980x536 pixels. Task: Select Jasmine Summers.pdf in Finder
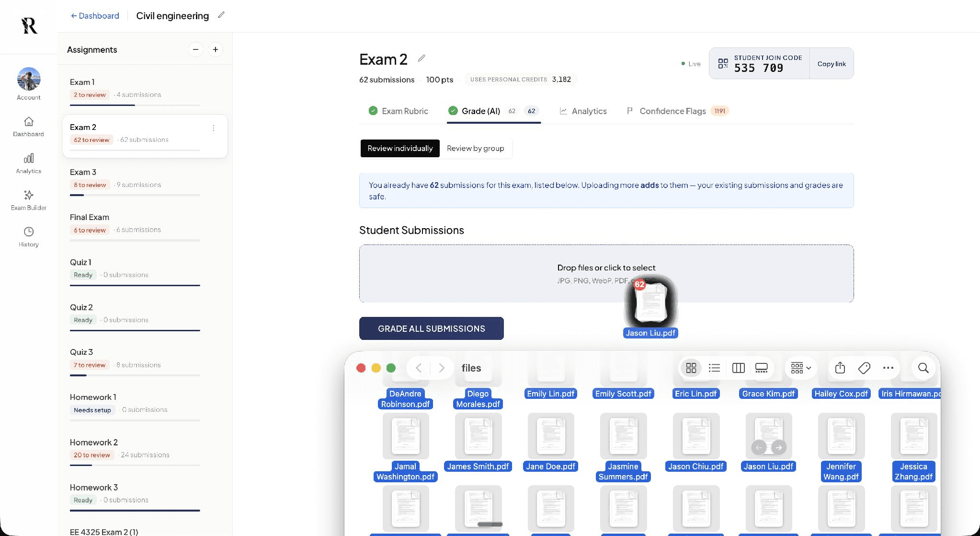pos(623,447)
